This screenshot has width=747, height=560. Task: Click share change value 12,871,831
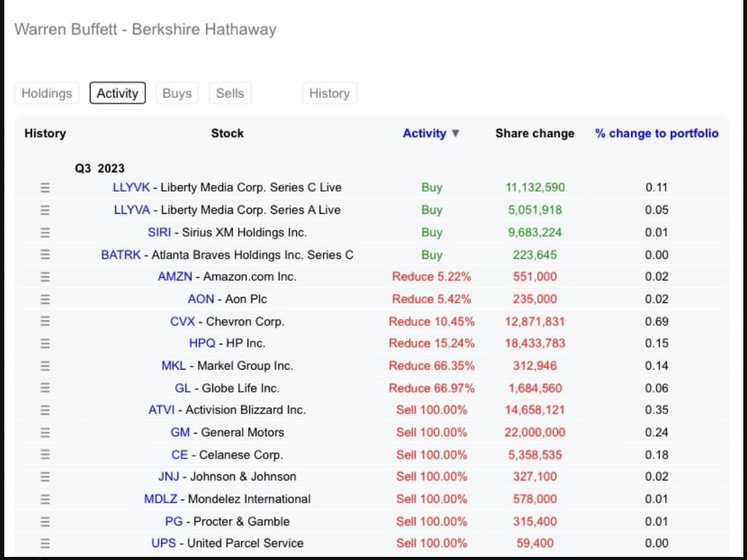(535, 321)
